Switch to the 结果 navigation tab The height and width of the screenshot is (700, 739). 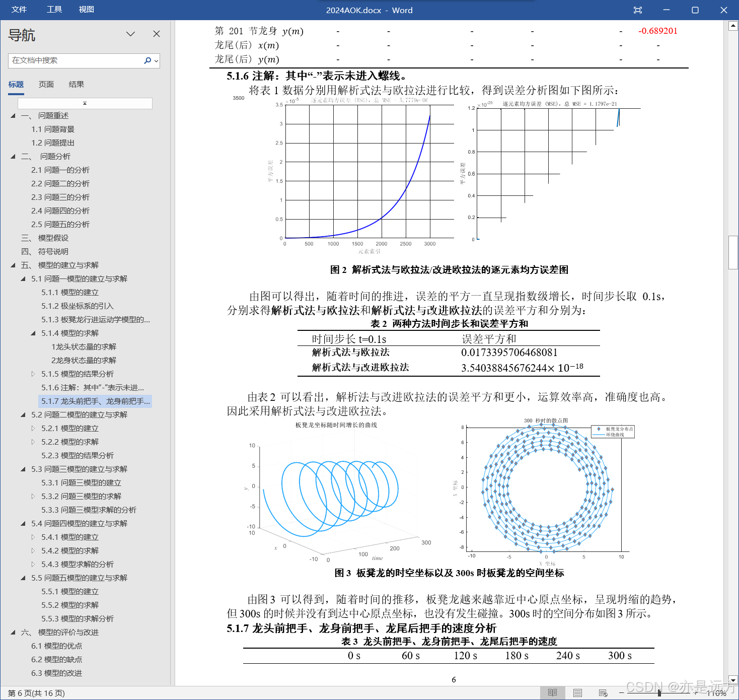tap(77, 84)
